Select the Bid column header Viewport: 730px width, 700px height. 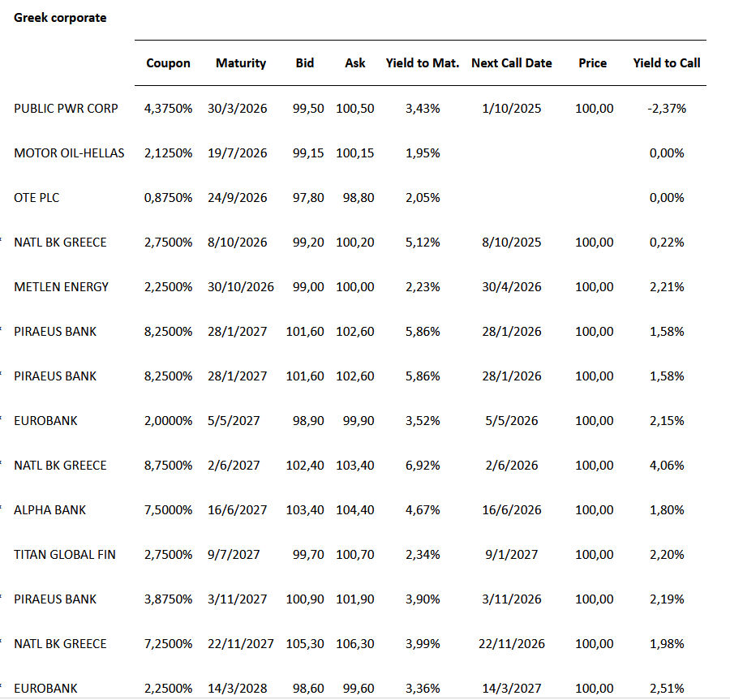pos(305,63)
